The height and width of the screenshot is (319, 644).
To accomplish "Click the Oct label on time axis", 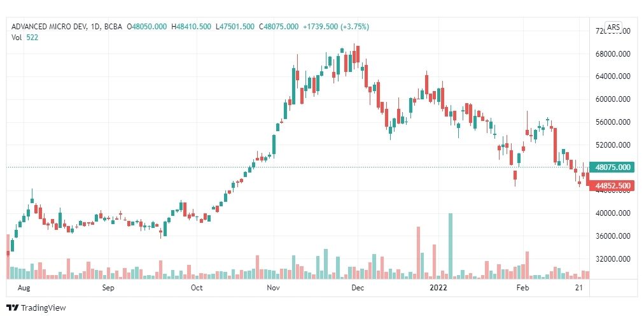I will 197,288.
